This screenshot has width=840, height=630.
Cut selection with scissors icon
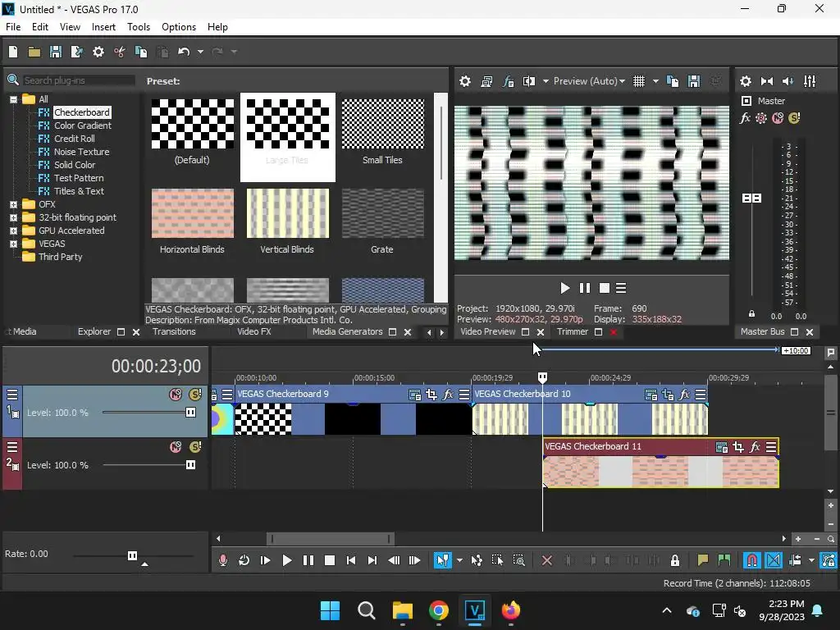click(120, 52)
